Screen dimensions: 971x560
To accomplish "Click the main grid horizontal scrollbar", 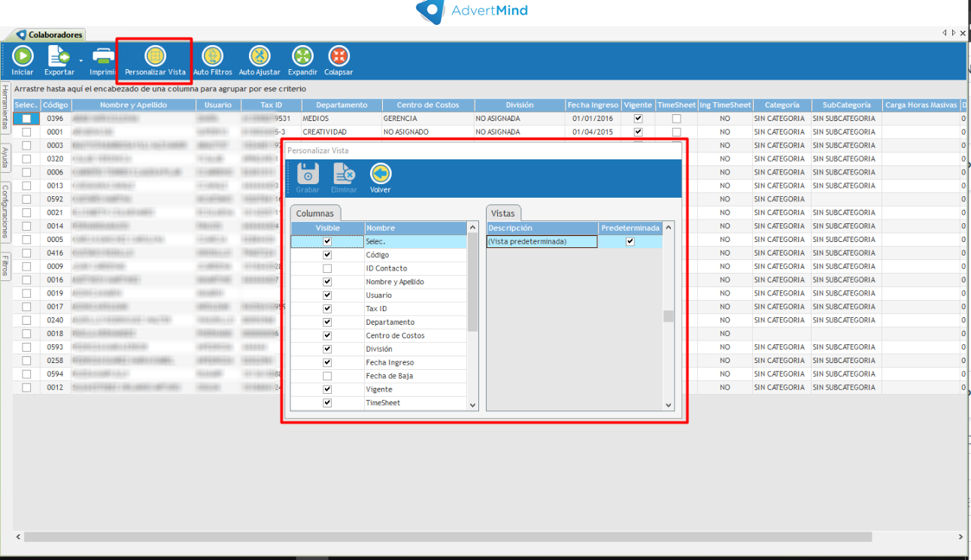I will pos(448,537).
